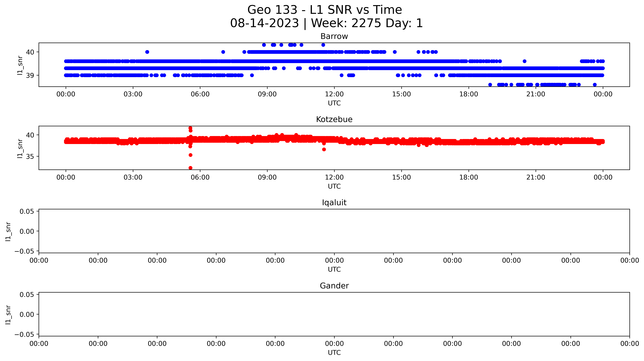
Task: Click the 06:00 tick label under Barrow plot
Action: pyautogui.click(x=200, y=94)
